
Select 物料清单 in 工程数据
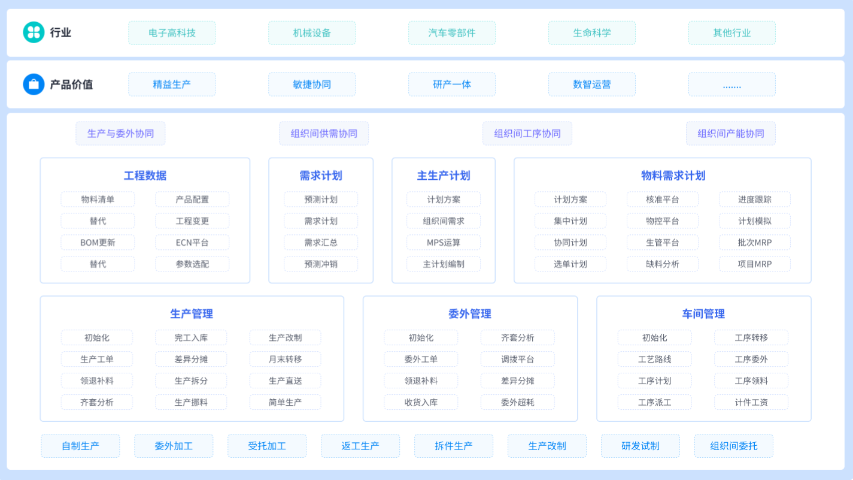point(98,199)
